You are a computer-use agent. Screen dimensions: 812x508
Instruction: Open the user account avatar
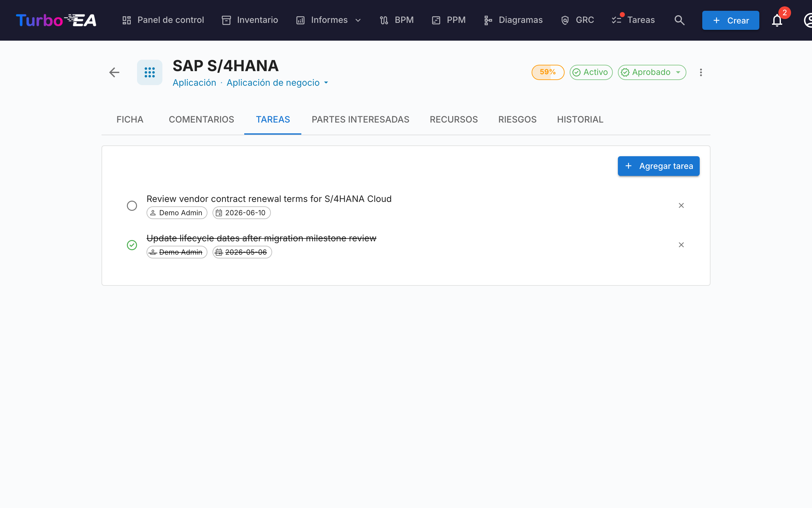click(x=808, y=20)
